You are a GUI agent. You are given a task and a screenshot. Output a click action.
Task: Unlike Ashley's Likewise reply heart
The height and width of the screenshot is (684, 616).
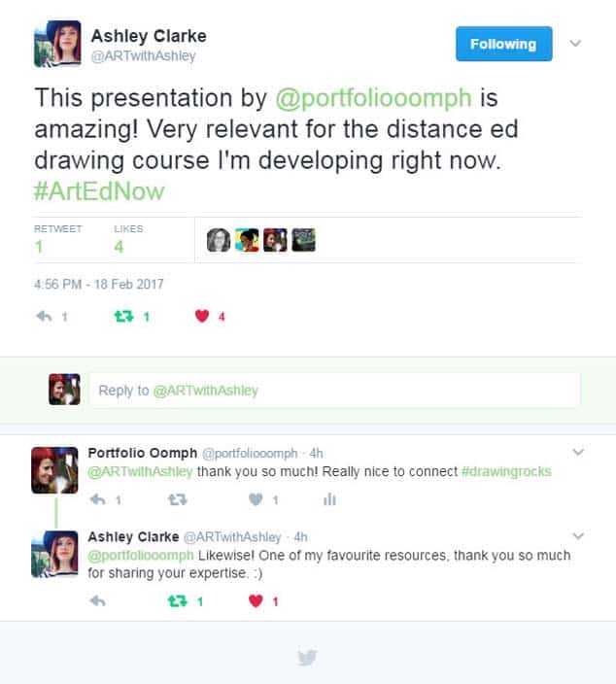(x=256, y=601)
